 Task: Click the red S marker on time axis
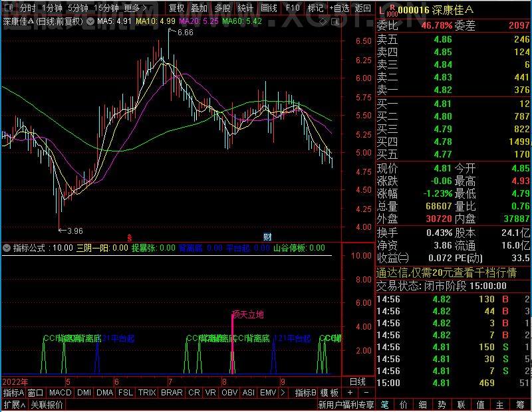[129, 238]
